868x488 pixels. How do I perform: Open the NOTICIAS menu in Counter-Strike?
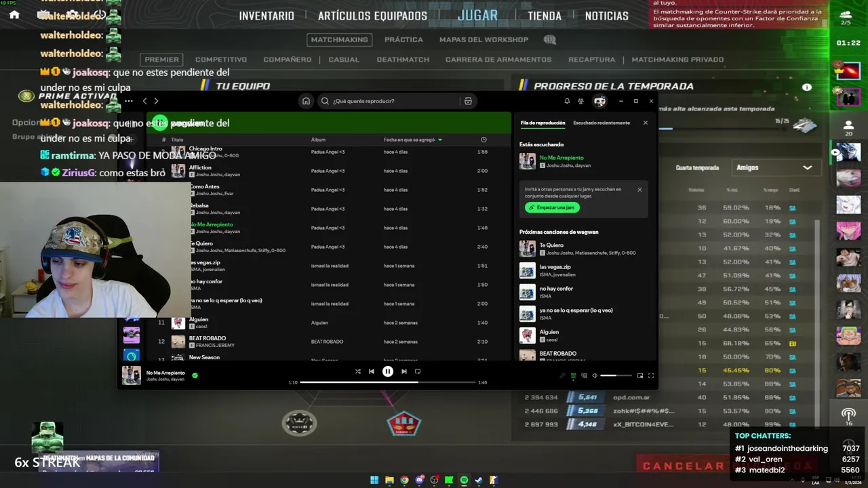tap(607, 16)
